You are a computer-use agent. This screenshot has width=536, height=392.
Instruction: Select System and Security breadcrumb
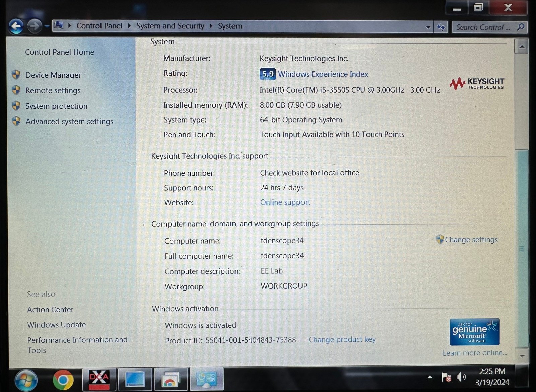coord(170,26)
